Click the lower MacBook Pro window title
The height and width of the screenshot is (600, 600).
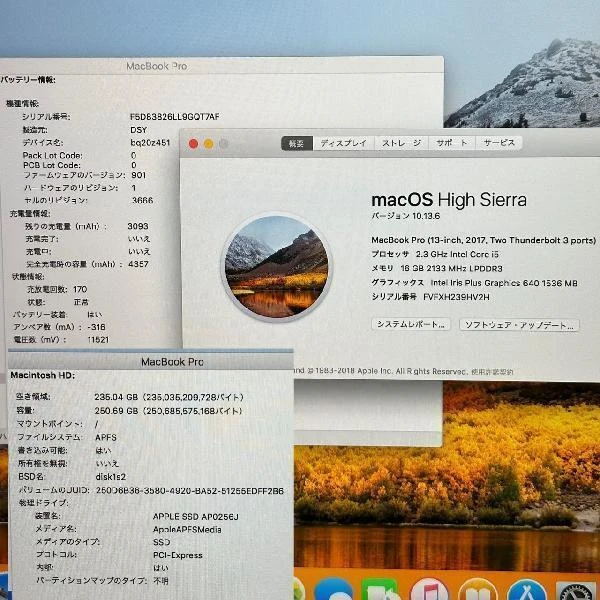[172, 362]
